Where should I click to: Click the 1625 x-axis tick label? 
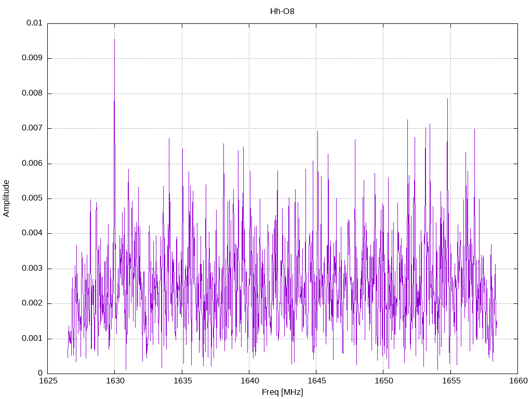tap(48, 381)
